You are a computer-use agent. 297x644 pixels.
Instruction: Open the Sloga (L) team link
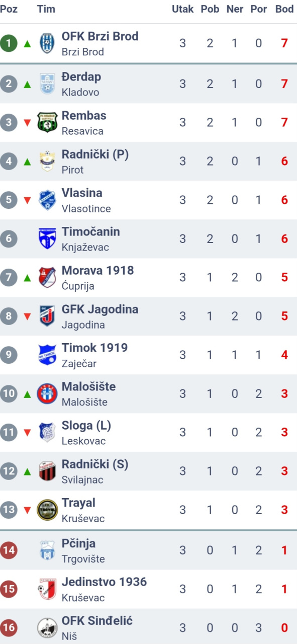86,426
